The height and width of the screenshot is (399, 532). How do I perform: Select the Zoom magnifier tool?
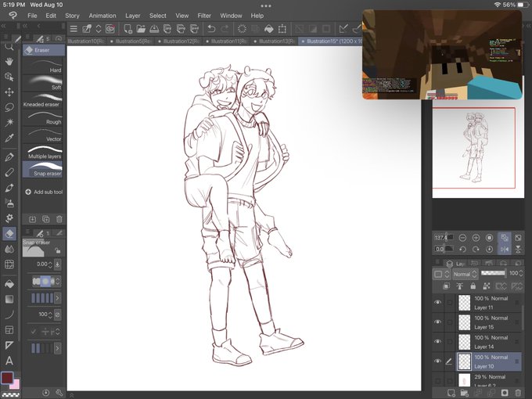pyautogui.click(x=9, y=47)
